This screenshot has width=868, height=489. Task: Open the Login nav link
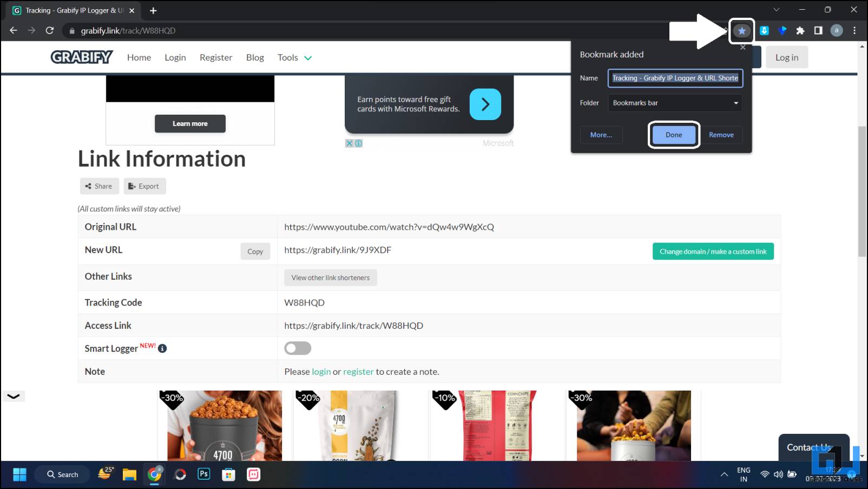pyautogui.click(x=175, y=57)
